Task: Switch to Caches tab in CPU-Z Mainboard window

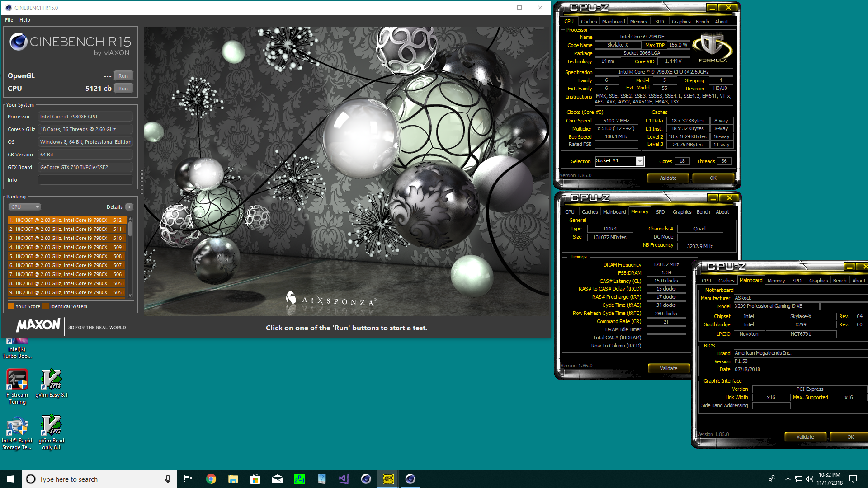Action: (x=726, y=281)
